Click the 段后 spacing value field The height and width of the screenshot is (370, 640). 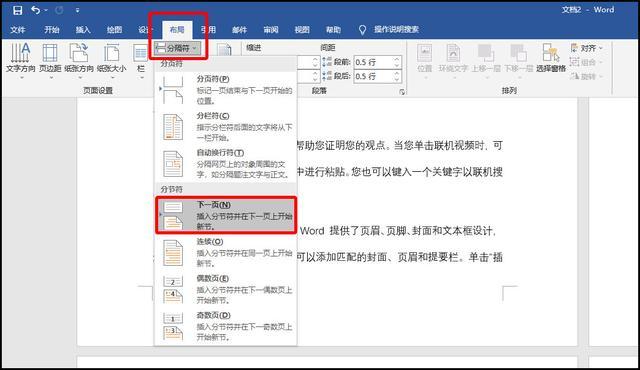pyautogui.click(x=373, y=76)
